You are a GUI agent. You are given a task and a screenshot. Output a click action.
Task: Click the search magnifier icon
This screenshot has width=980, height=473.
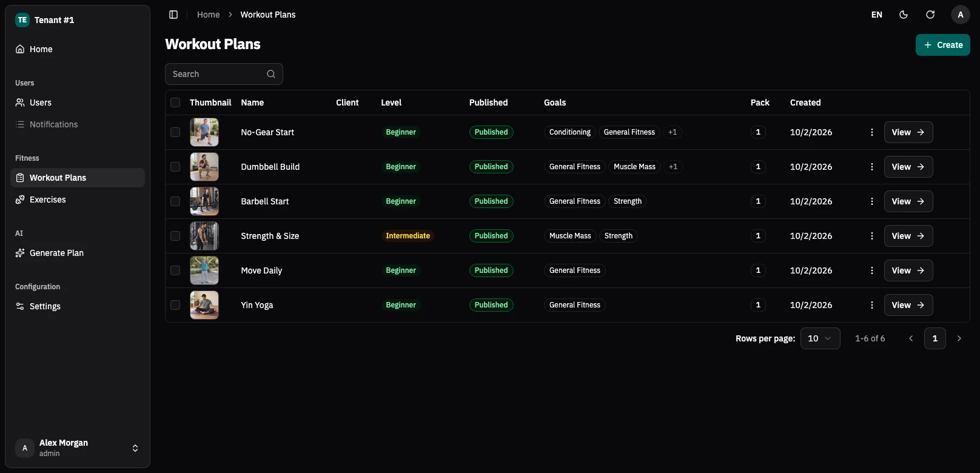[x=271, y=74]
